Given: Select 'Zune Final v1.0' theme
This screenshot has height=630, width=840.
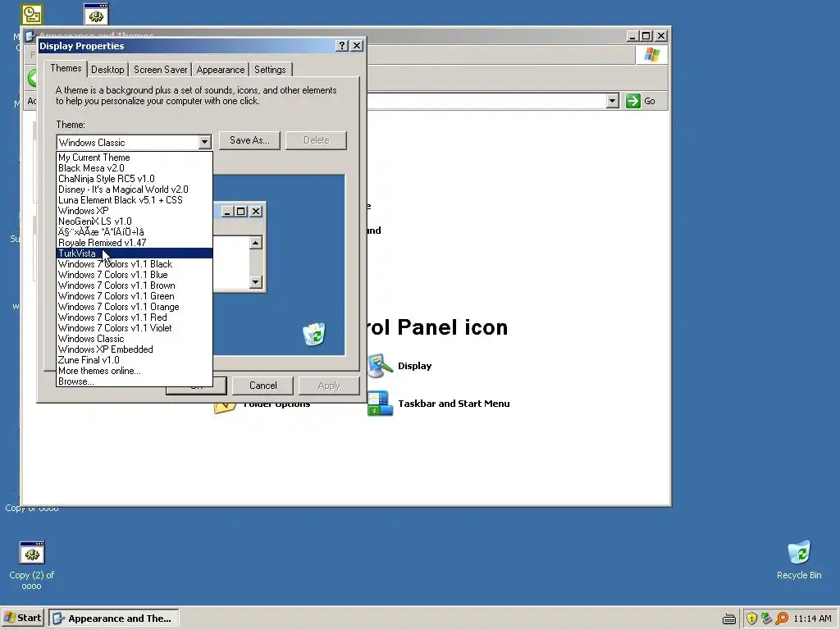Looking at the screenshot, I should click(x=135, y=360).
